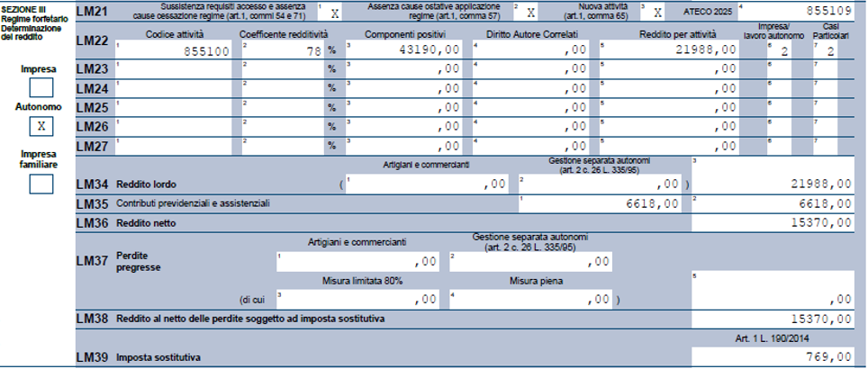Click LM22 Coefficiente redditività field 78
Image resolution: width=868 pixels, height=369 pixels.
283,49
